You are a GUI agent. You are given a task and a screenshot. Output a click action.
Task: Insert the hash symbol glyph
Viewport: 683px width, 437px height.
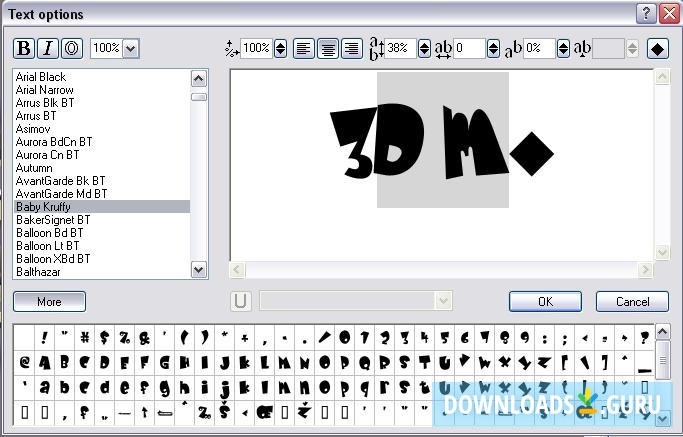coord(84,337)
